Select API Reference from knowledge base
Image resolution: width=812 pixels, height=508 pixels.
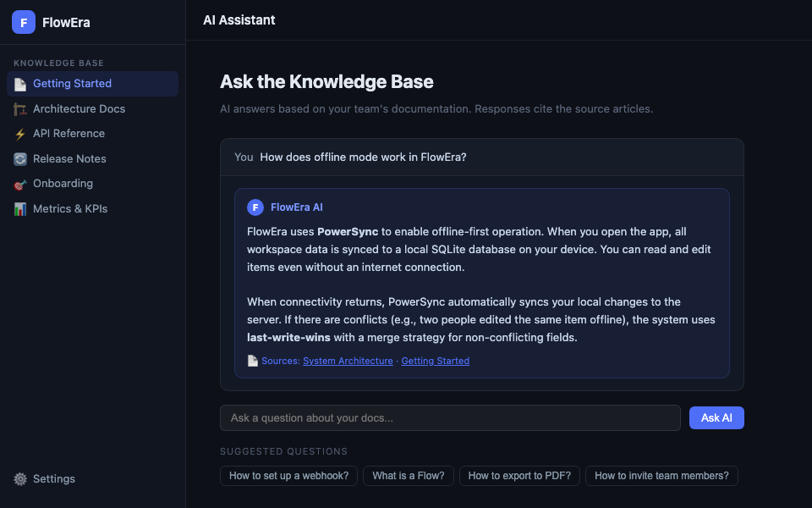tap(69, 134)
